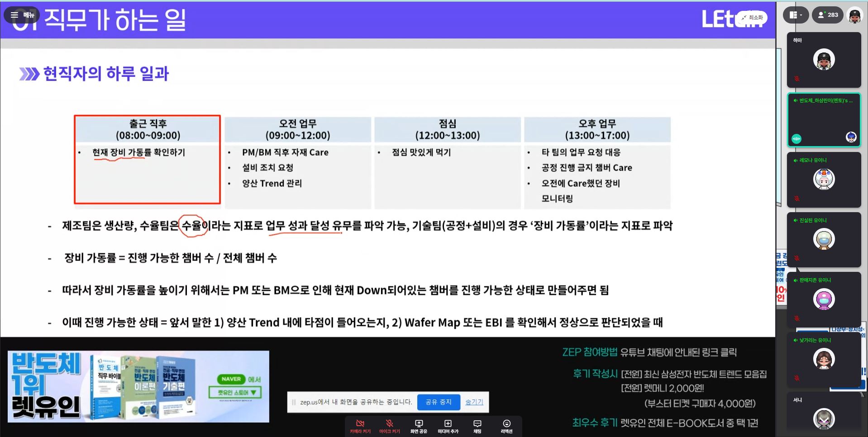868x437 pixels.
Task: Click the muted mic icon on 레모나 유이니's tile
Action: pyautogui.click(x=797, y=199)
